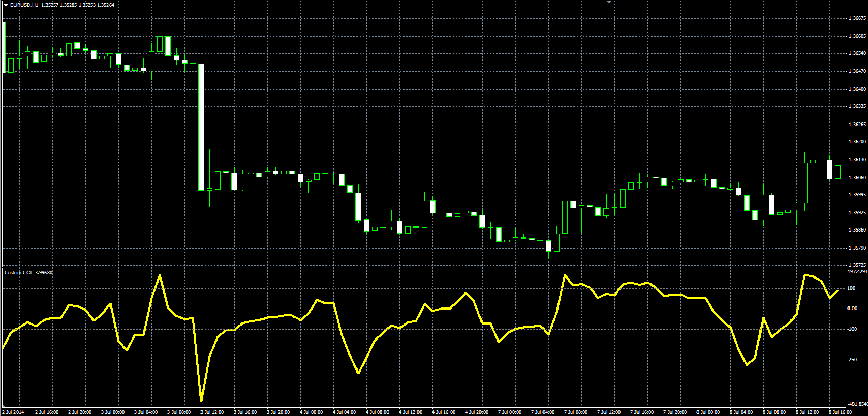Click the 4 Jul 04:00 time axis label
The height and width of the screenshot is (416, 868).
pos(344,412)
